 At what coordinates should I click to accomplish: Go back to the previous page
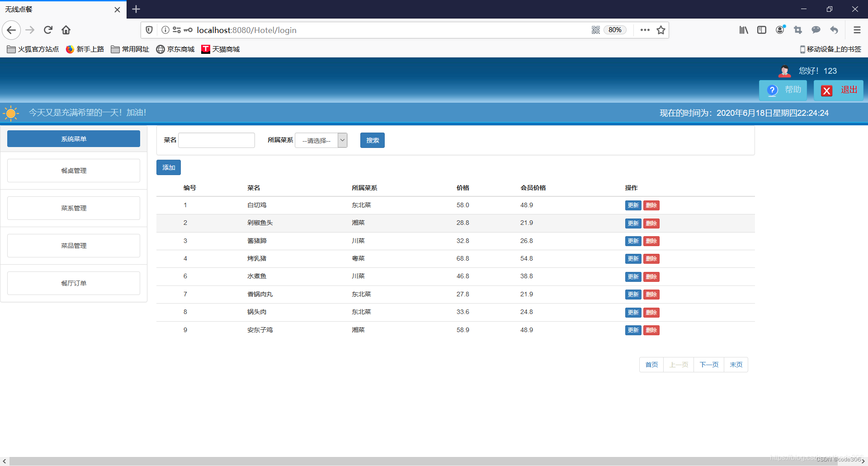tap(11, 30)
